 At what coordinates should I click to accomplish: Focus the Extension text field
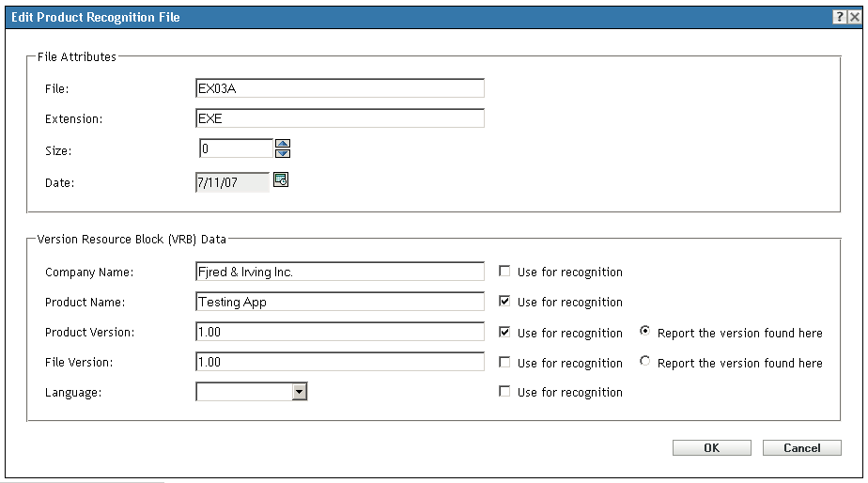[339, 118]
